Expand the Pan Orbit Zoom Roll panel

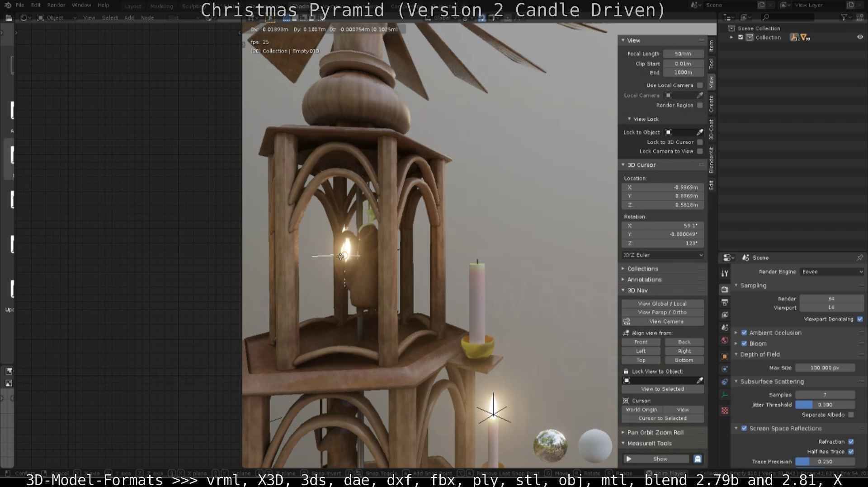click(662, 433)
